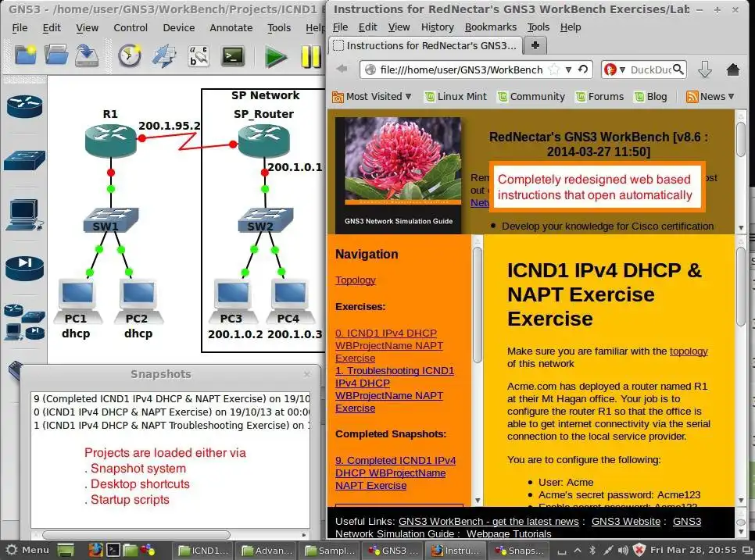The height and width of the screenshot is (560, 755).
Task: Pause all devices with yellow pause icon
Action: 310,57
